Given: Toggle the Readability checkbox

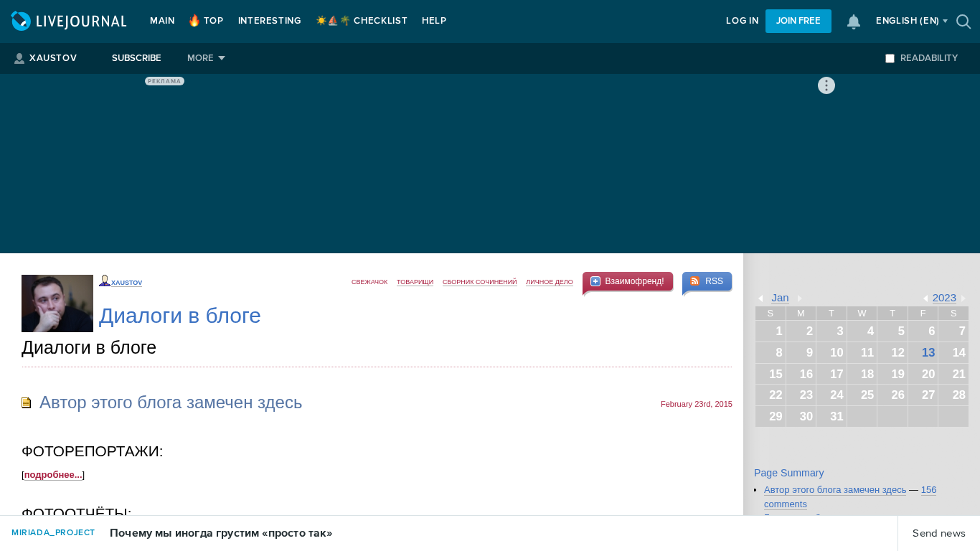Looking at the screenshot, I should 890,58.
